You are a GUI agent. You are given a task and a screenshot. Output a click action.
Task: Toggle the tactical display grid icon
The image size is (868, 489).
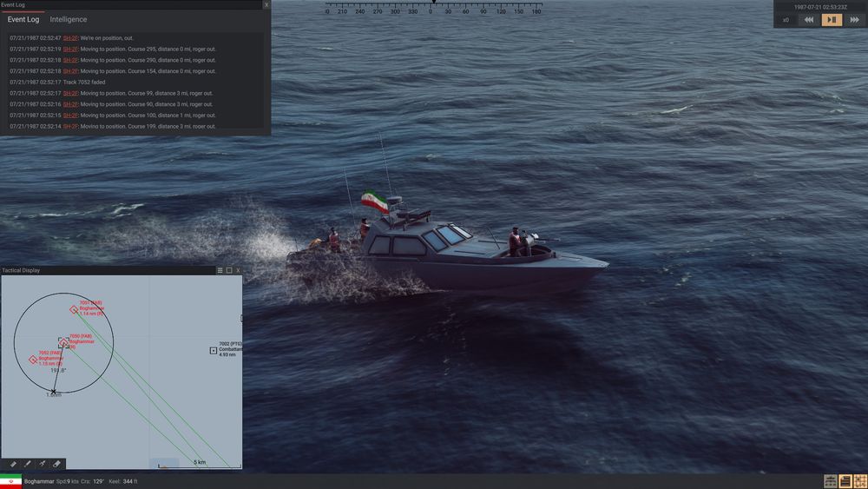[860, 481]
